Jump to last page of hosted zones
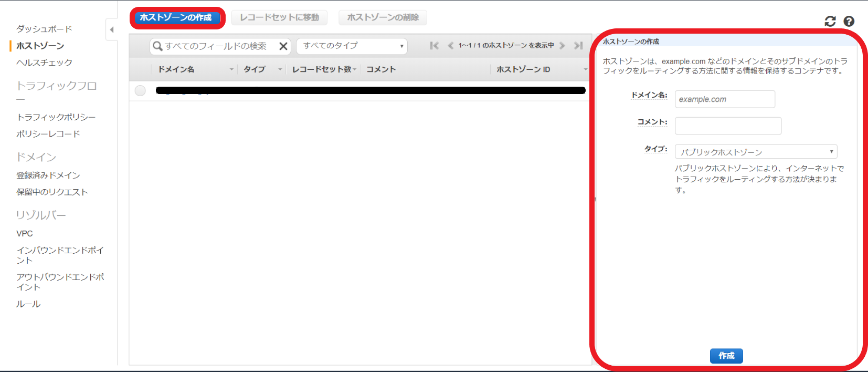This screenshot has height=372, width=868. 578,46
